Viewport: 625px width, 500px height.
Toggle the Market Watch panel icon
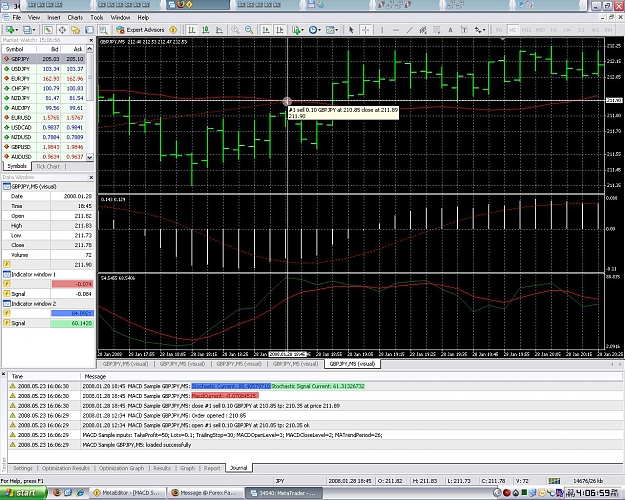click(48, 30)
